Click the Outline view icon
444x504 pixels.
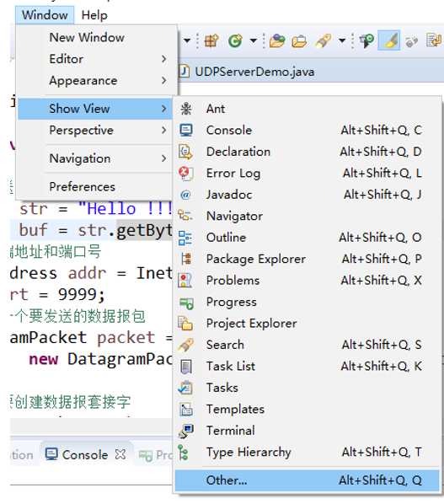[x=185, y=238]
